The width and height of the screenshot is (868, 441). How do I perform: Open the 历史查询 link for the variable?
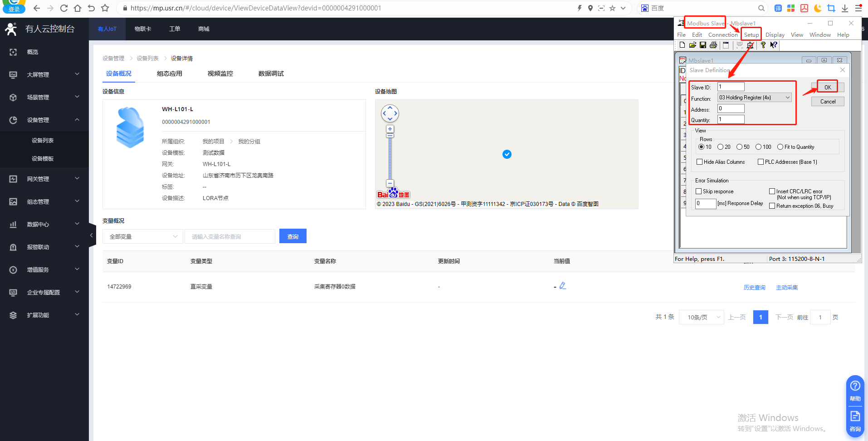tap(754, 288)
